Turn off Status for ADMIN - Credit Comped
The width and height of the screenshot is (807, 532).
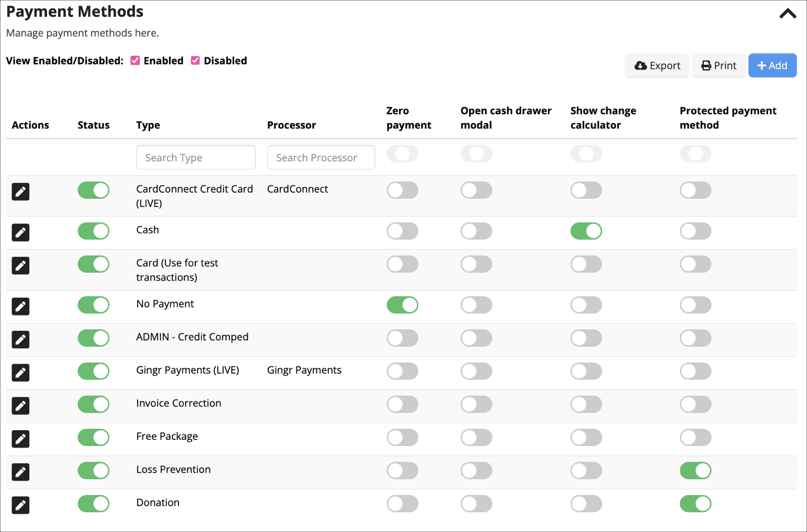[x=94, y=338]
